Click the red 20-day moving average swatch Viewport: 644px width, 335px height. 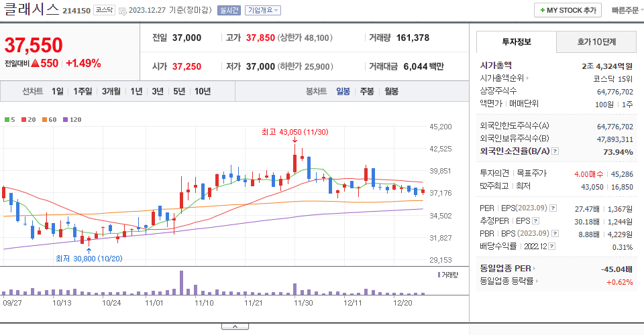24,120
